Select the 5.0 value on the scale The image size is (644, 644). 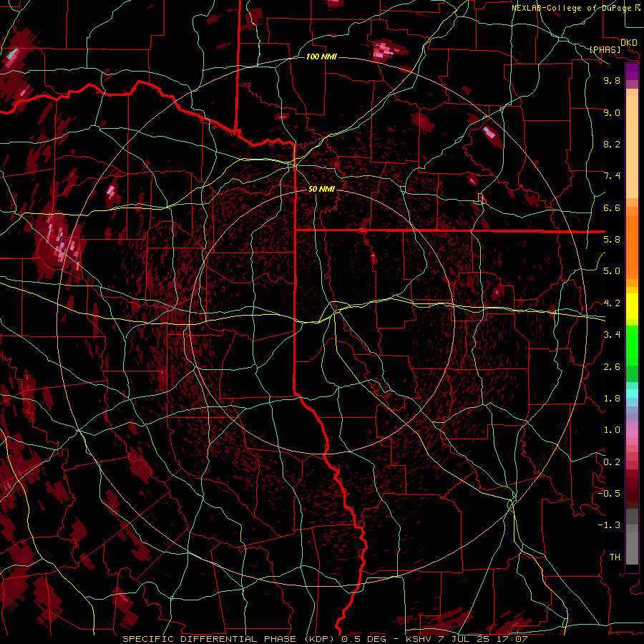[x=612, y=271]
